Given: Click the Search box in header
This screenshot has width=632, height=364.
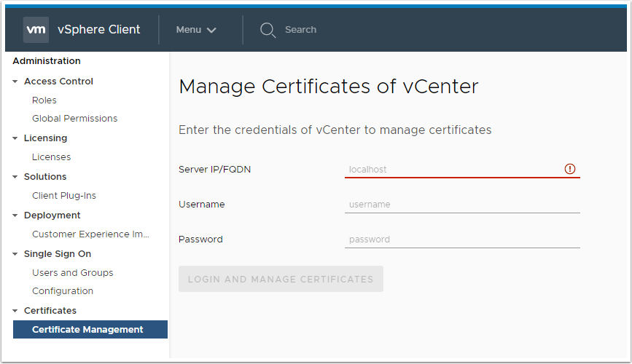Looking at the screenshot, I should [300, 30].
